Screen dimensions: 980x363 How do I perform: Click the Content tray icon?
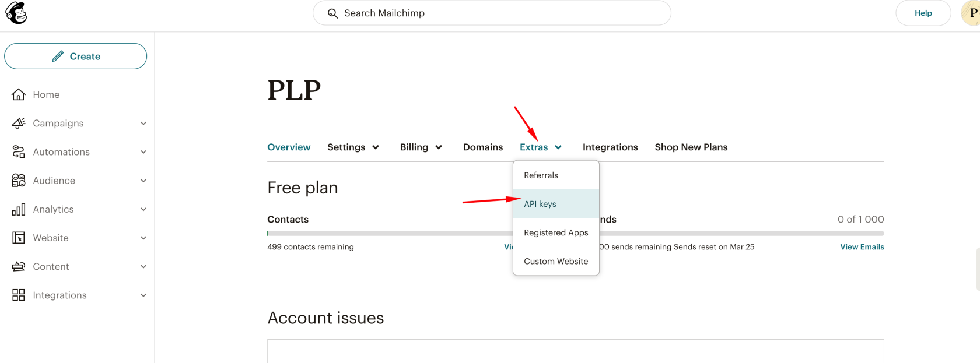click(19, 266)
